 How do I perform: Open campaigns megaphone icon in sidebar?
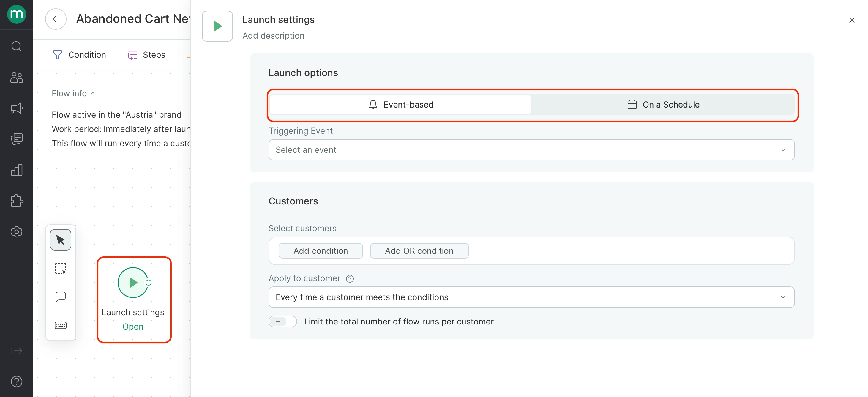coord(17,108)
